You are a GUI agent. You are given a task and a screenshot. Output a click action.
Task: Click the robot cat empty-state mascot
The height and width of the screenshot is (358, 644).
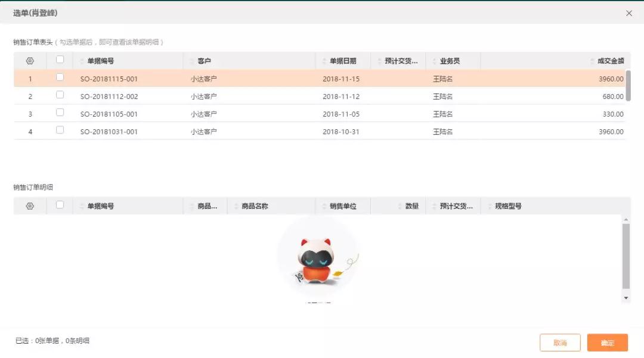(x=316, y=260)
